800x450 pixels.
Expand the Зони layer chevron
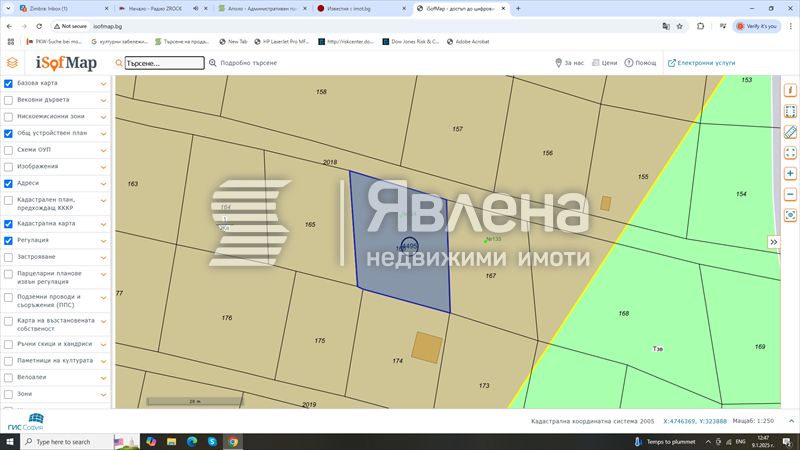click(x=104, y=395)
